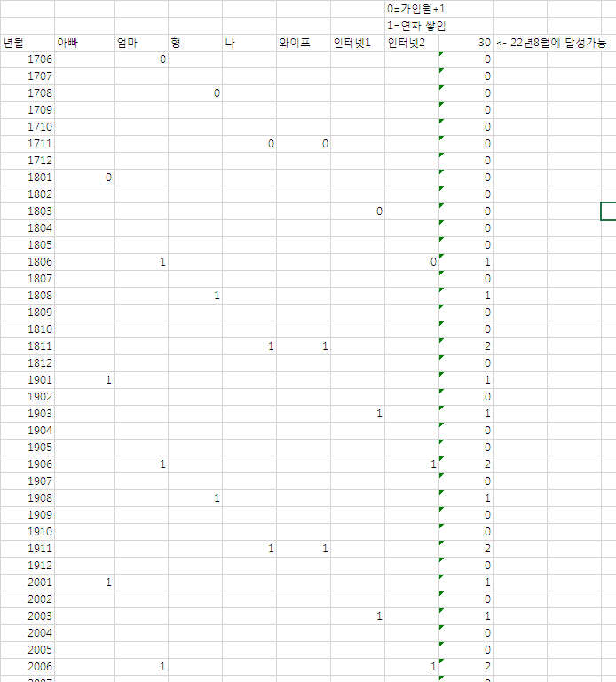Select the 1912 year-month cell
The width and height of the screenshot is (616, 682).
coord(27,566)
